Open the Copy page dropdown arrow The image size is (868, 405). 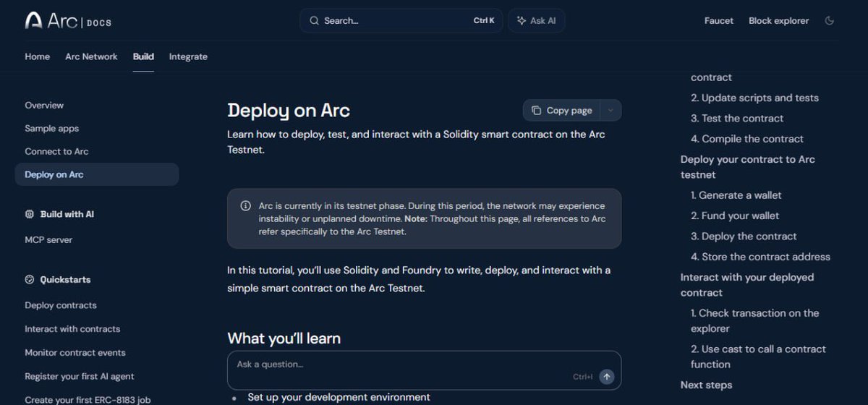[610, 111]
